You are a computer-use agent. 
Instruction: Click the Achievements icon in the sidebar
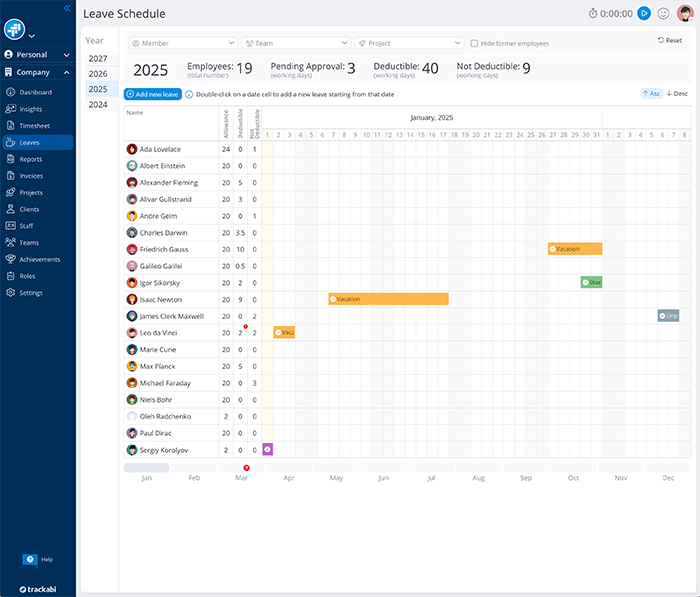coord(11,260)
